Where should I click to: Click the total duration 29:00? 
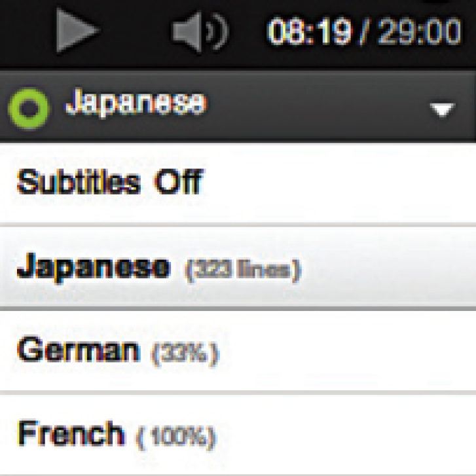point(420,31)
